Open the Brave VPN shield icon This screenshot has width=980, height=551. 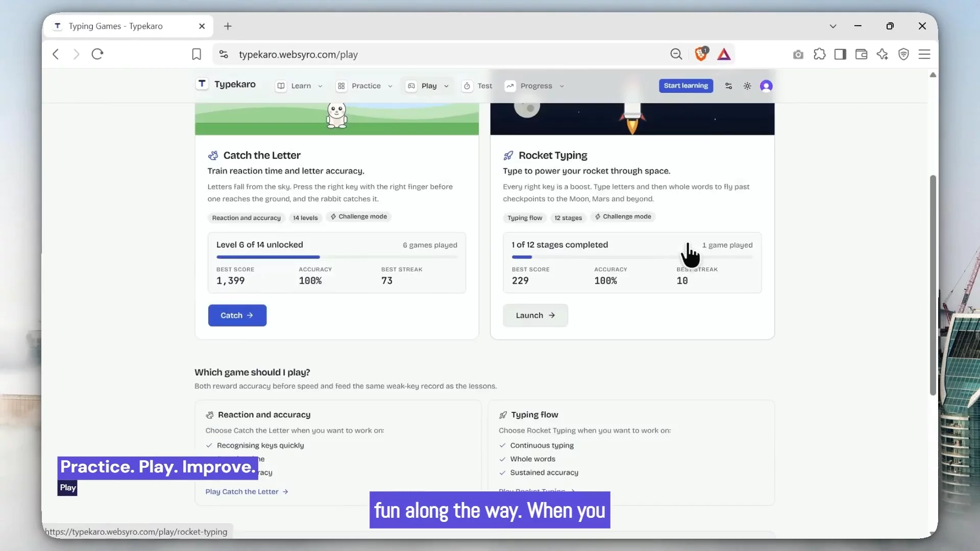pyautogui.click(x=903, y=54)
